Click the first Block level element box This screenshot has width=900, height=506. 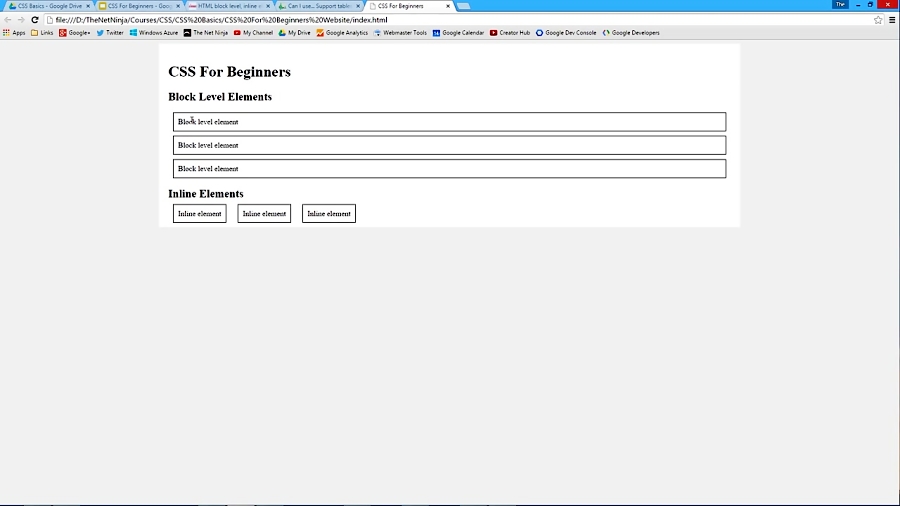[449, 122]
